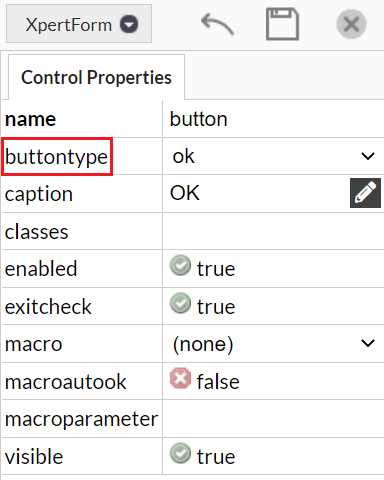384x480 pixels.
Task: Select the caption property label
Action: [39, 194]
